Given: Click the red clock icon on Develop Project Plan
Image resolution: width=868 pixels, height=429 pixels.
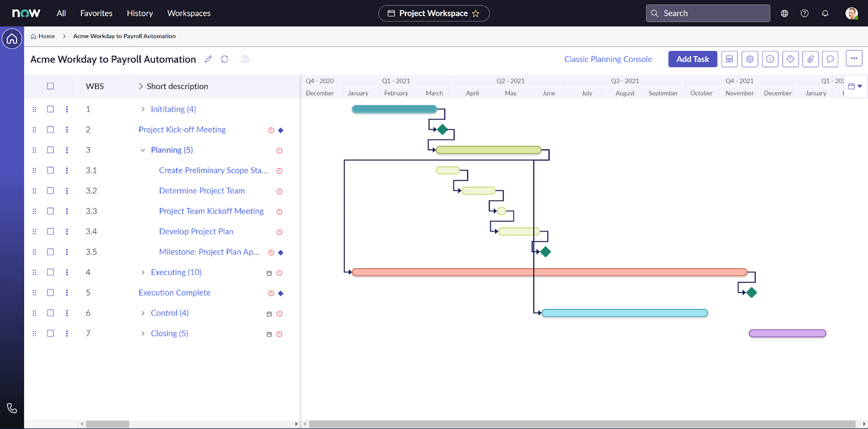Looking at the screenshot, I should tap(279, 232).
